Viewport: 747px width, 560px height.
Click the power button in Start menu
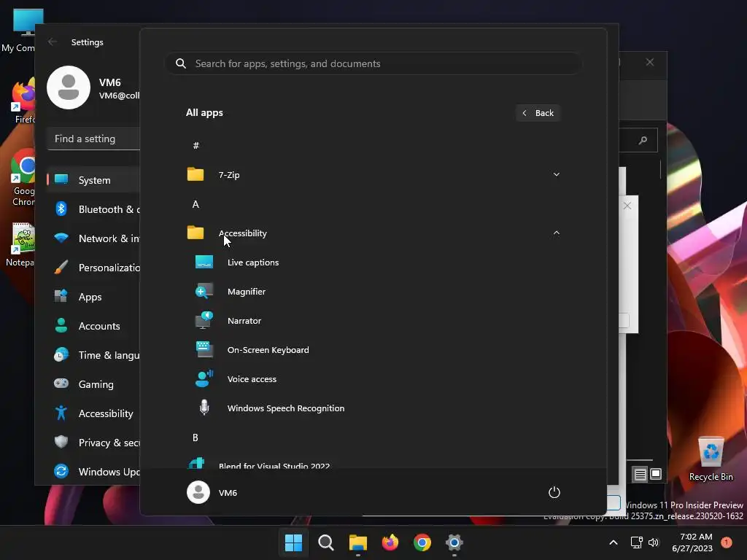[554, 492]
